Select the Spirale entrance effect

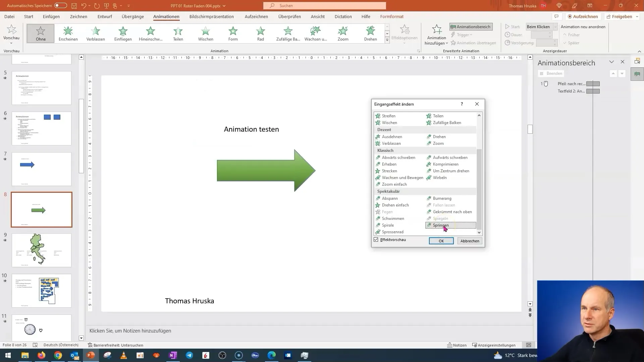(388, 225)
